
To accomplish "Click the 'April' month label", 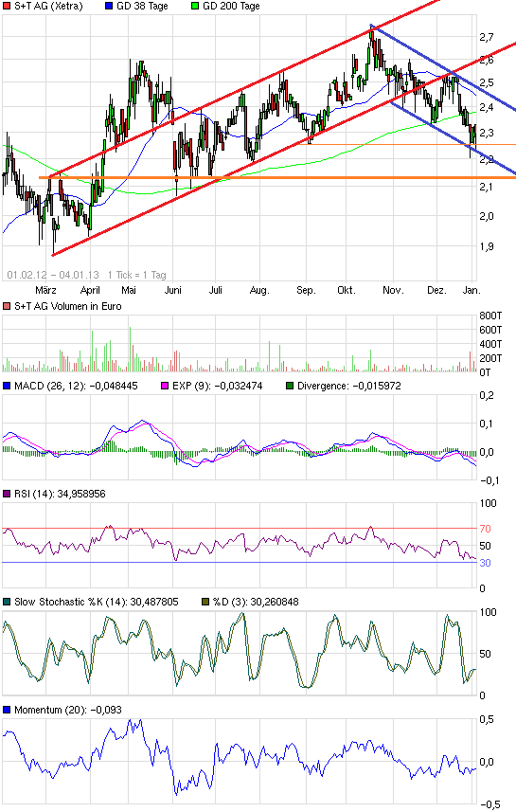I will 90,291.
